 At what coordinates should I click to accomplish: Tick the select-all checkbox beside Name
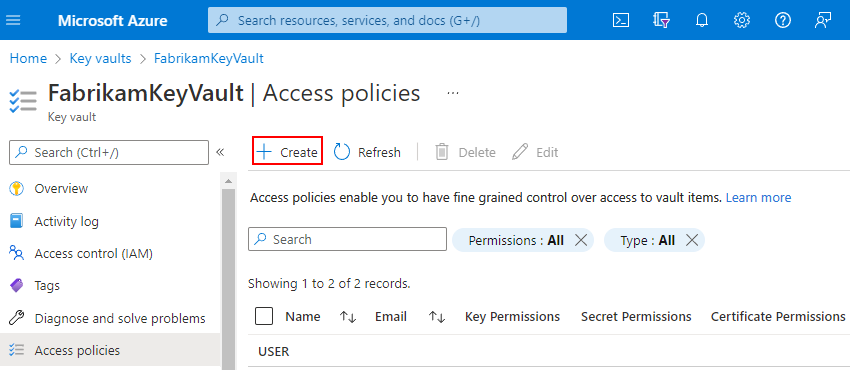(x=263, y=316)
